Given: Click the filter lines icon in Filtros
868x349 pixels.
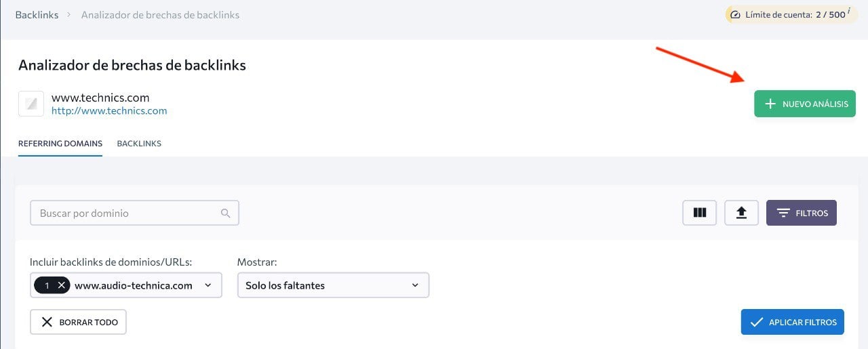Looking at the screenshot, I should pos(783,213).
